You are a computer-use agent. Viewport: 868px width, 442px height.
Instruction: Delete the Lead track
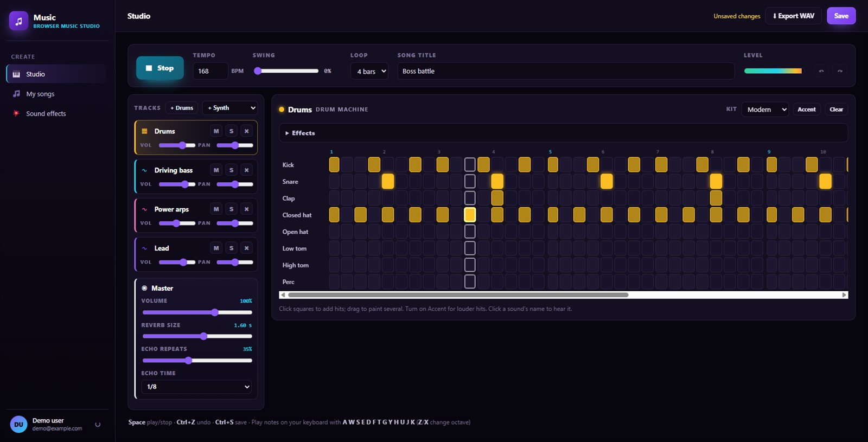(x=246, y=248)
